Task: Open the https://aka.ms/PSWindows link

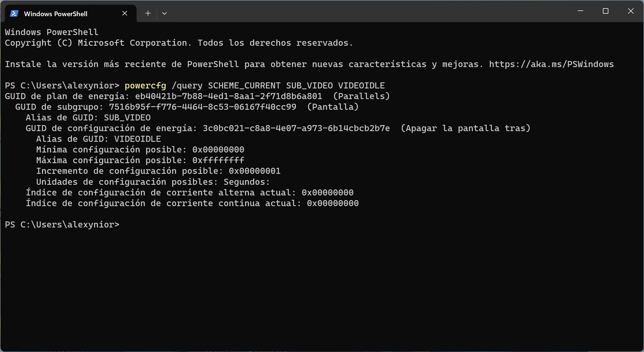Action: click(551, 64)
